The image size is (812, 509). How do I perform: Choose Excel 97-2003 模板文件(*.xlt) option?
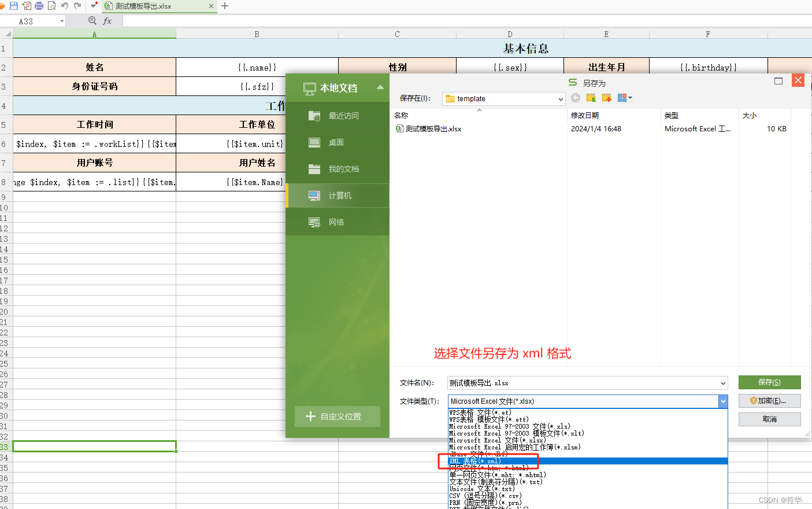point(588,433)
